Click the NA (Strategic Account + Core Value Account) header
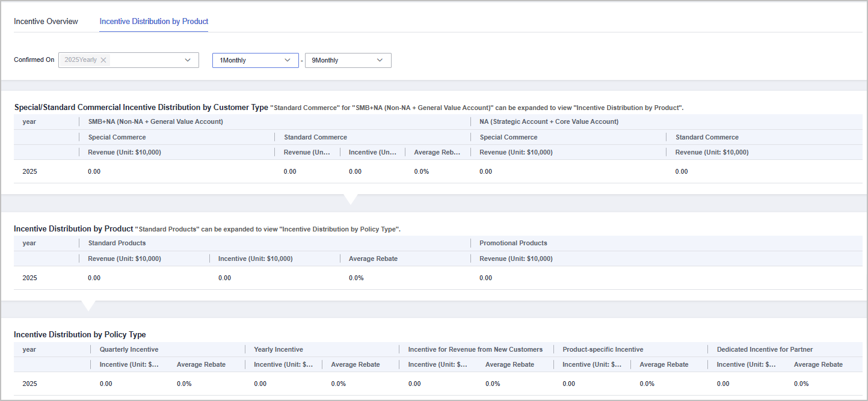 [x=549, y=122]
